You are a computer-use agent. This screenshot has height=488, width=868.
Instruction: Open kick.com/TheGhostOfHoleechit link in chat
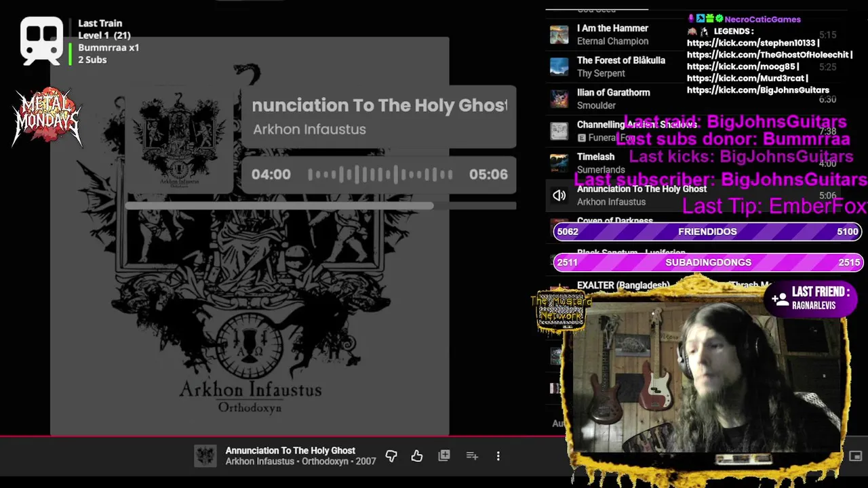point(767,55)
